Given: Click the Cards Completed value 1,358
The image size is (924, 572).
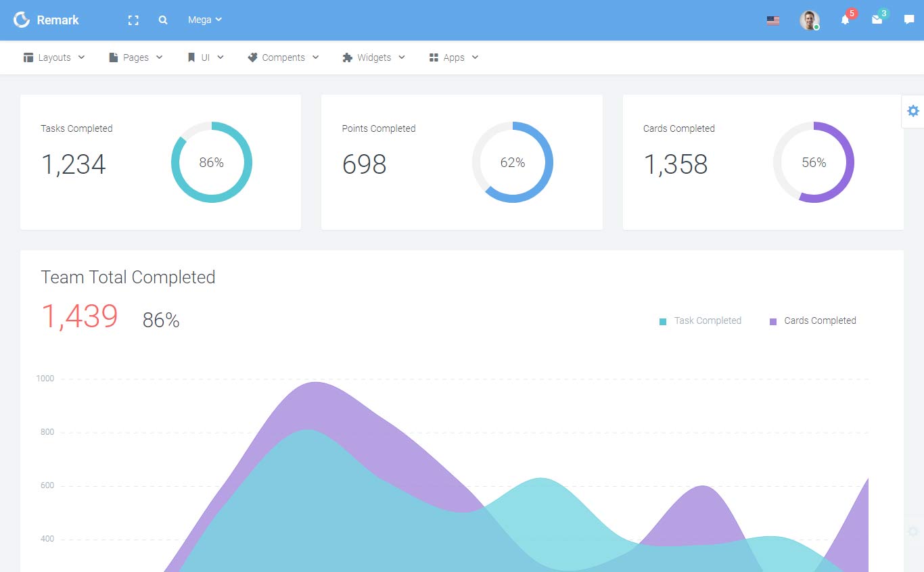Looking at the screenshot, I should pos(676,164).
